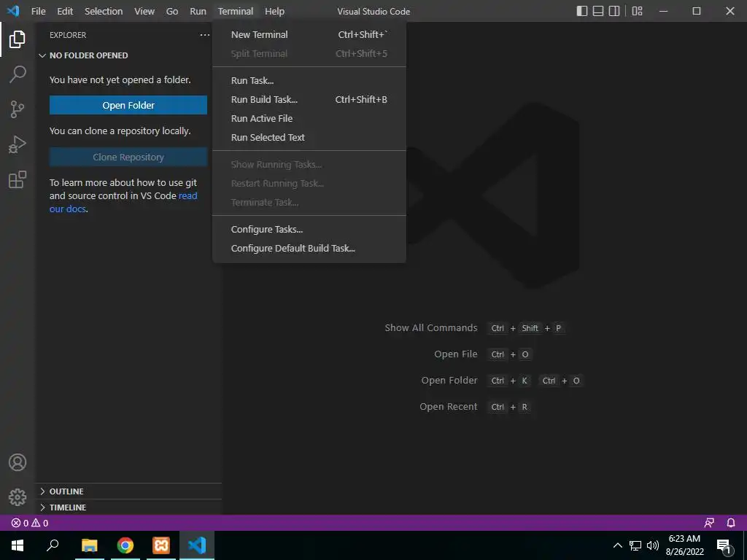Open XAMPP from taskbar
This screenshot has width=747, height=560.
[161, 545]
